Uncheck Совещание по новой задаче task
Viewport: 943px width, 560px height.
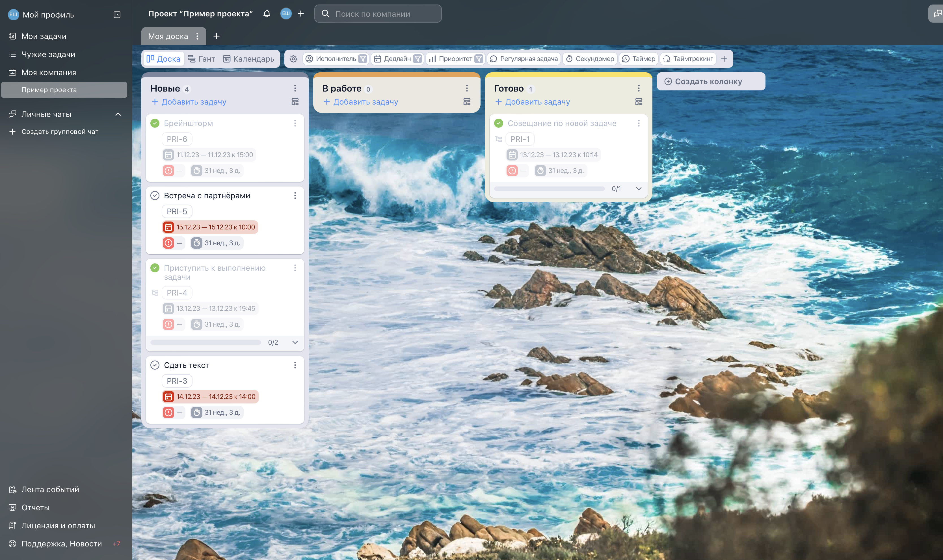point(498,123)
